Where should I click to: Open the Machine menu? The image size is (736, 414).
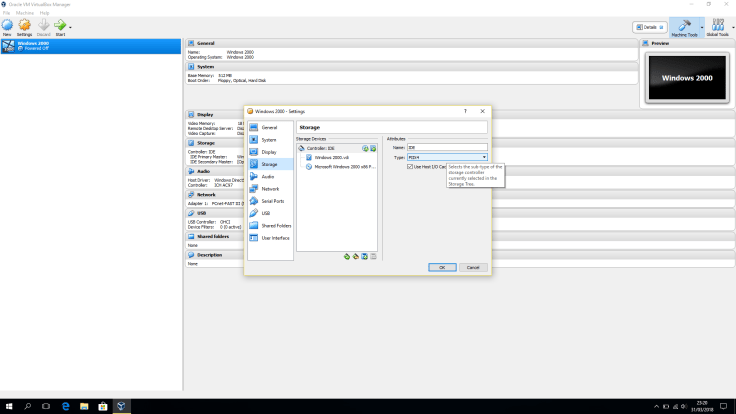(22, 13)
